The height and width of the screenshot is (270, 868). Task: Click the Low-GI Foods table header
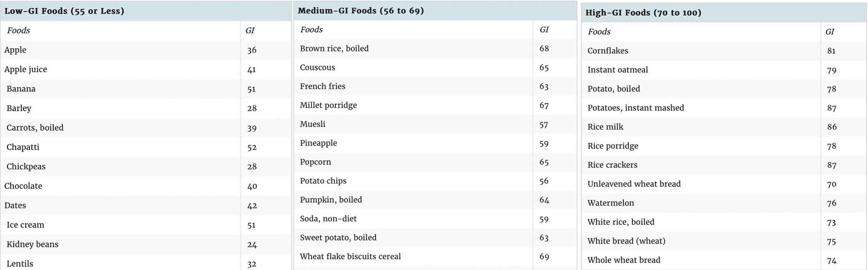tap(146, 11)
